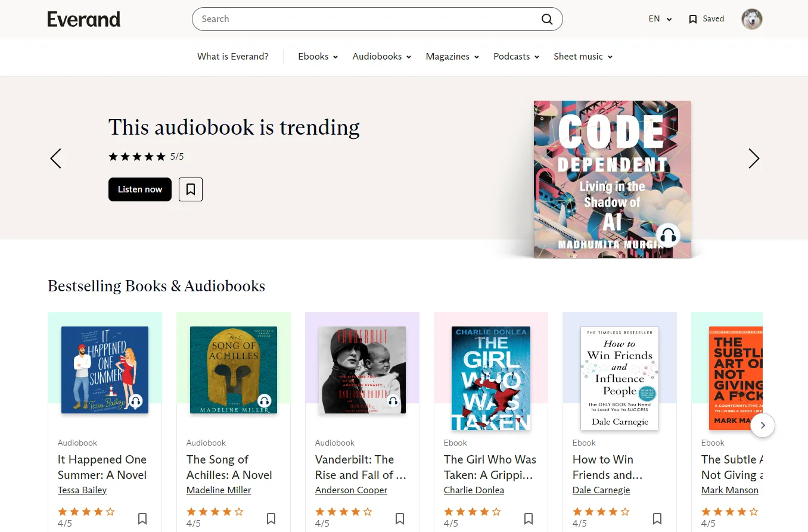
Task: Advance to next carousel slide arrow
Action: (754, 158)
